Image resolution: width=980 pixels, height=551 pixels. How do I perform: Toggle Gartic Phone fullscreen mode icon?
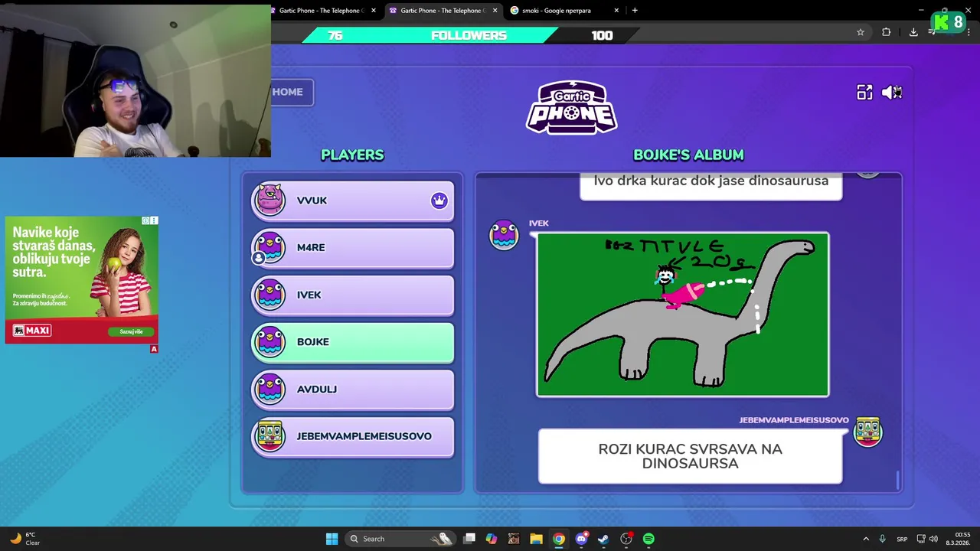tap(864, 93)
